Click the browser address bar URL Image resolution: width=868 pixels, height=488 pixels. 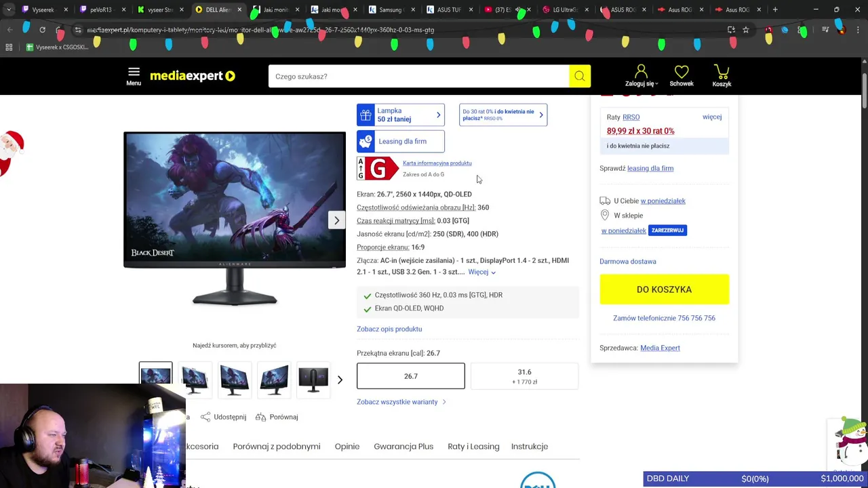click(x=260, y=30)
